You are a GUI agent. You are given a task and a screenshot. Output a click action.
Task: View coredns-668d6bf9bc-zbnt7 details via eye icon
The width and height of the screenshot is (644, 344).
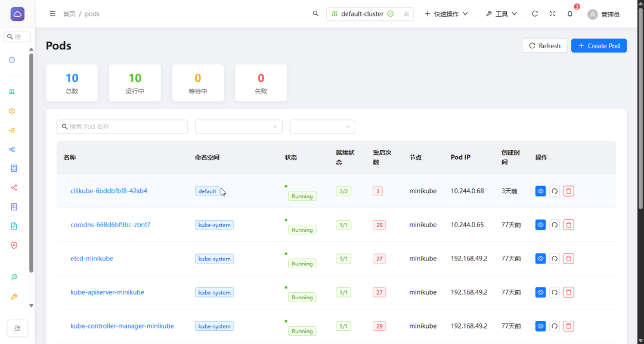tap(540, 225)
